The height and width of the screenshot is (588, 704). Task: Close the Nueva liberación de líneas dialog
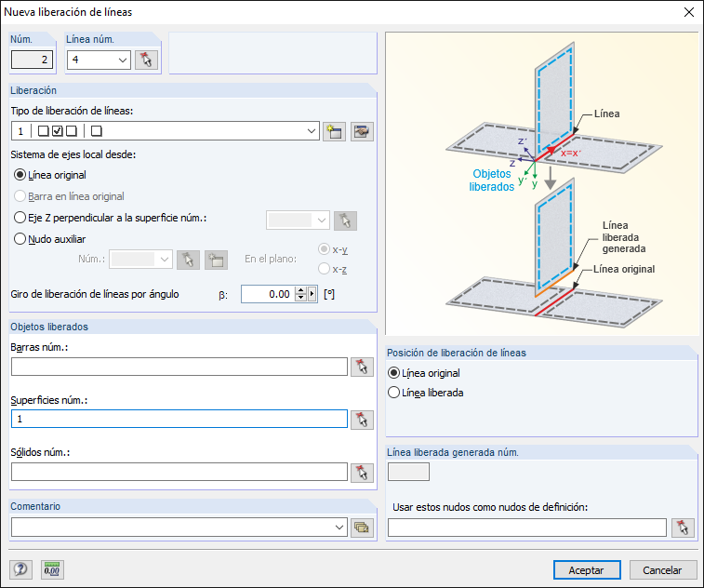coord(689,12)
